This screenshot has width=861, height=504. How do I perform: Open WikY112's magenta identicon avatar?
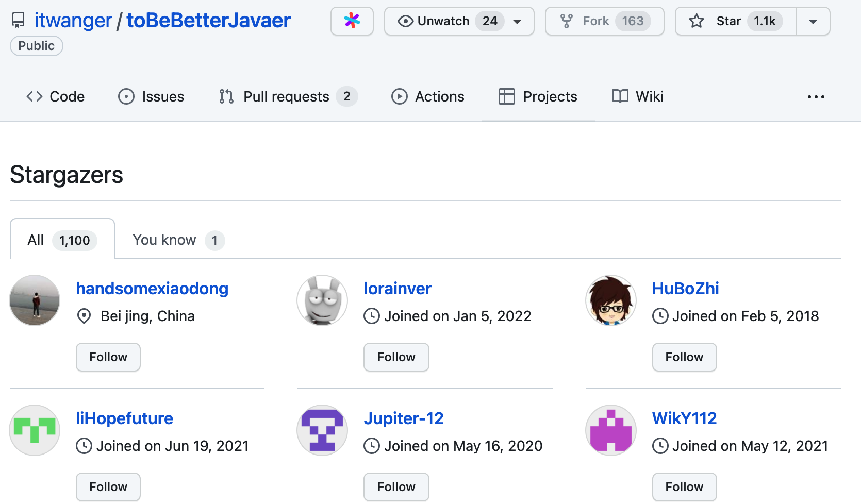(611, 430)
